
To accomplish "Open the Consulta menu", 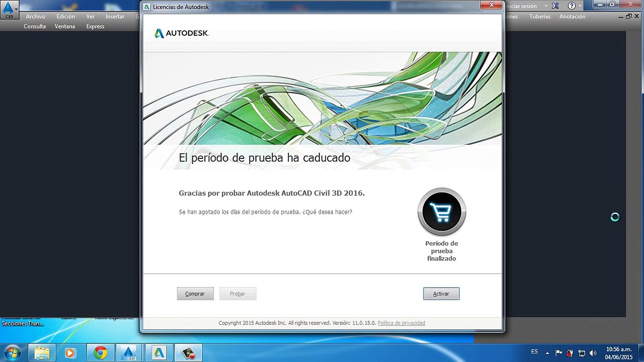I will click(x=35, y=27).
